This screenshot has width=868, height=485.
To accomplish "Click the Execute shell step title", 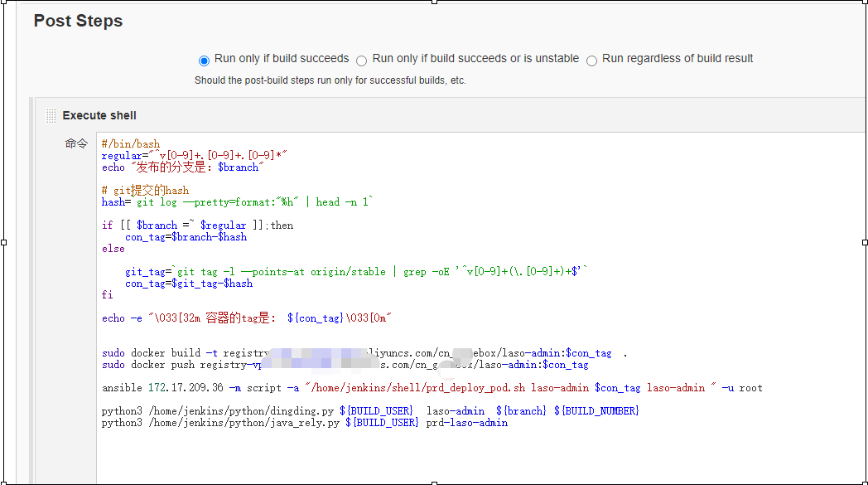I will [x=99, y=115].
